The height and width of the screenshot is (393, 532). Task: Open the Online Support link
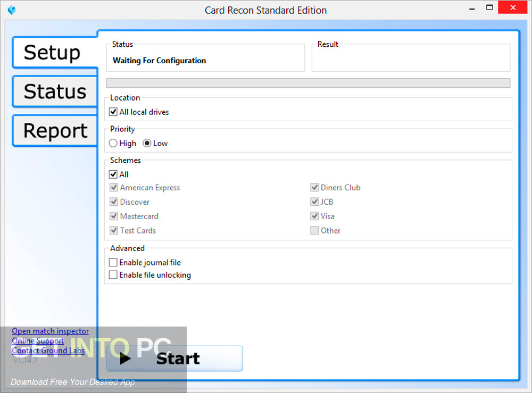pyautogui.click(x=38, y=341)
